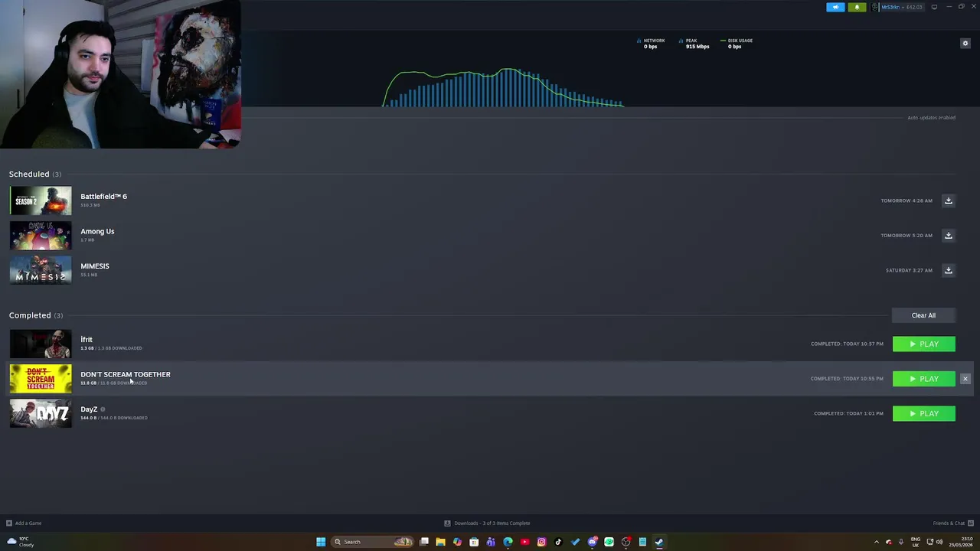Click Clear All completed downloads
Image resolution: width=980 pixels, height=551 pixels.
click(923, 315)
